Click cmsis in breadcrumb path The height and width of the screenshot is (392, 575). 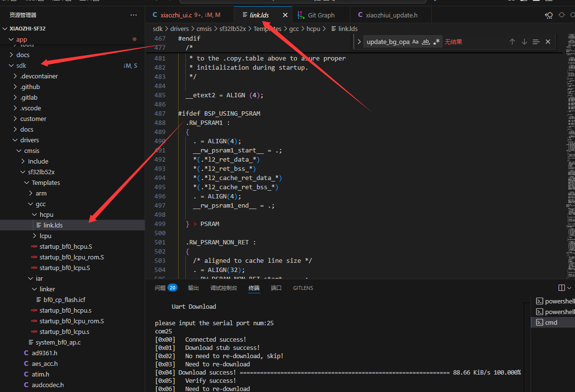[204, 29]
